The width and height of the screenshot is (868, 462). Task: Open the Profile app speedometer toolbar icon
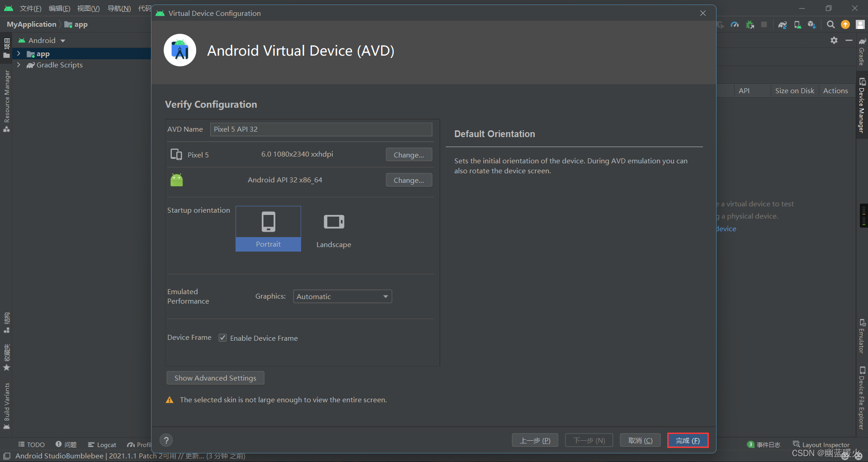[x=735, y=24]
